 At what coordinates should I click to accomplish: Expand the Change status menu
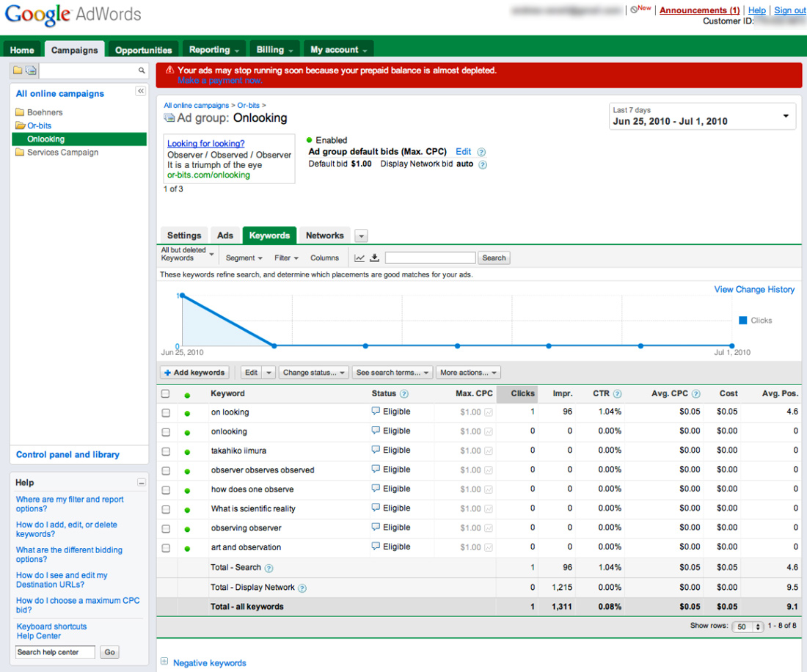[314, 373]
